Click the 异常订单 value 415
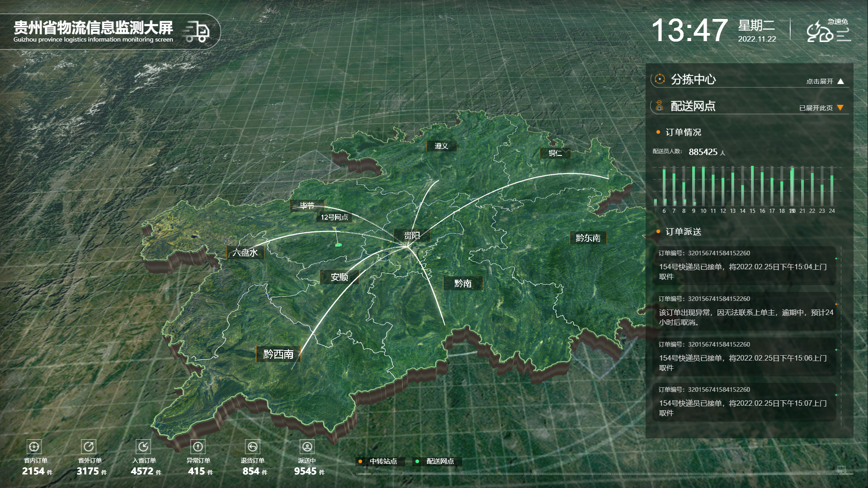 pyautogui.click(x=197, y=471)
